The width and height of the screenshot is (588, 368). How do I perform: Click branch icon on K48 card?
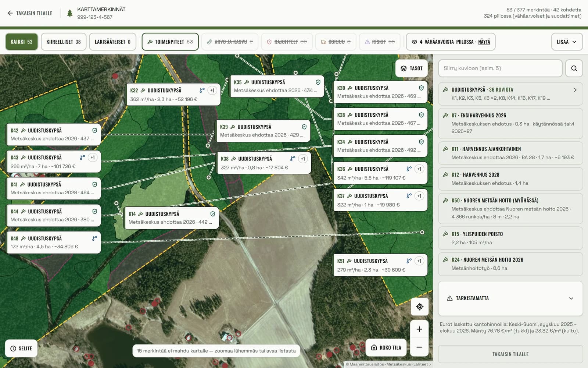click(x=94, y=238)
